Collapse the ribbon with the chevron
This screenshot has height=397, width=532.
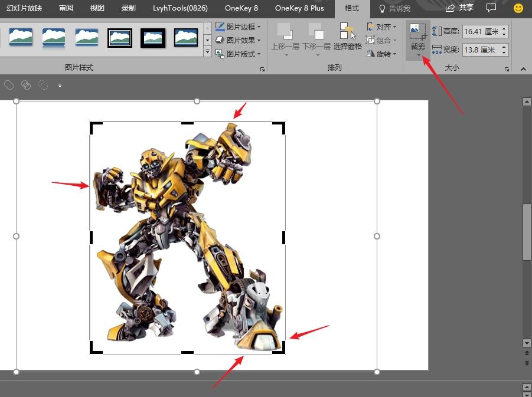[x=523, y=69]
